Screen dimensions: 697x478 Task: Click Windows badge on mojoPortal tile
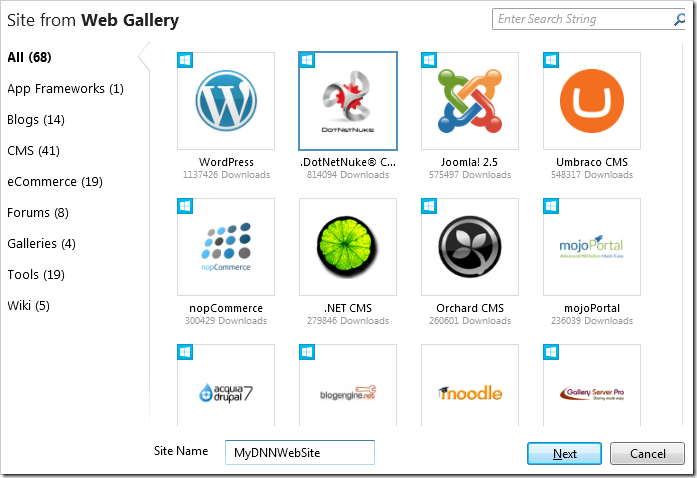pyautogui.click(x=551, y=206)
